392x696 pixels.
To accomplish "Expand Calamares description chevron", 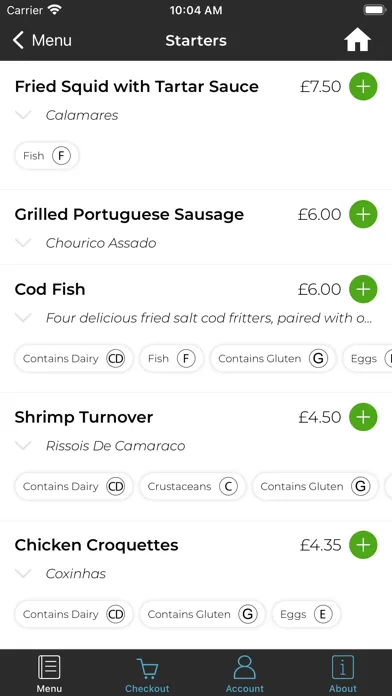I will pos(23,115).
